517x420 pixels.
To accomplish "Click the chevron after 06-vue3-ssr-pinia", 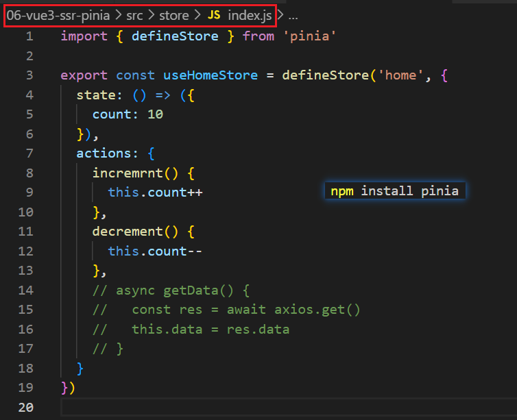I will pyautogui.click(x=119, y=15).
